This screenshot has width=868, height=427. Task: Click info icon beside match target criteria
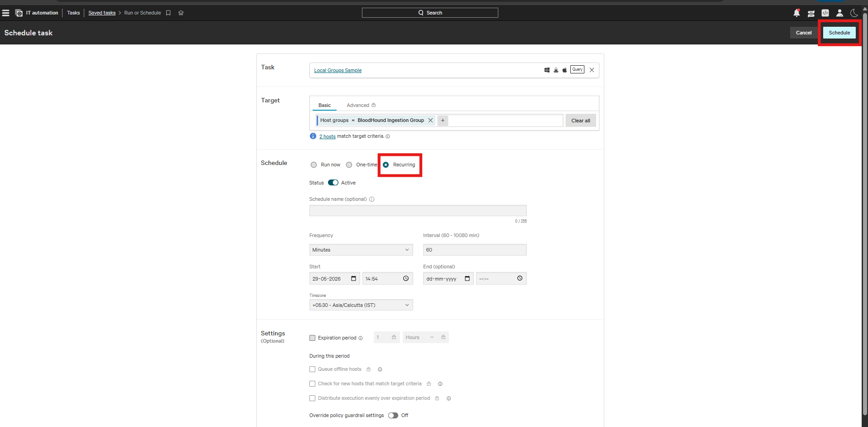(x=387, y=136)
